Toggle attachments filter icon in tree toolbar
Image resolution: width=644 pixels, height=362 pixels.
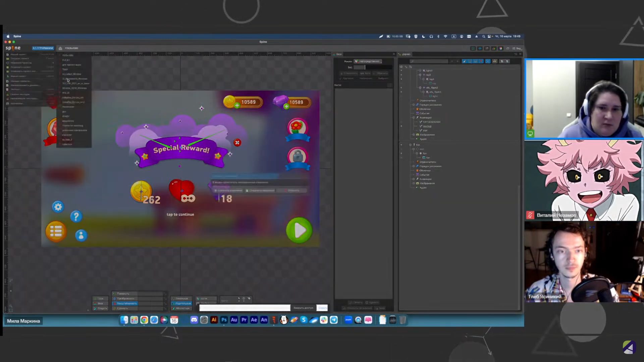click(476, 61)
